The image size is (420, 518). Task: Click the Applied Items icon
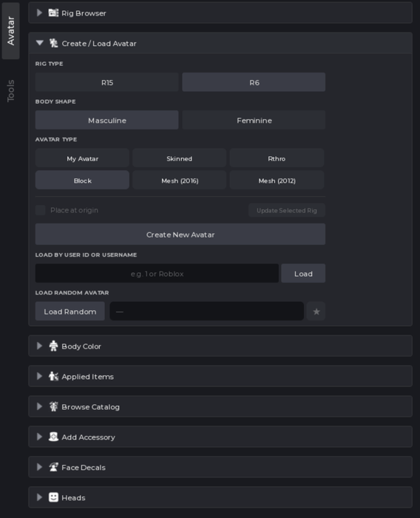pyautogui.click(x=53, y=376)
